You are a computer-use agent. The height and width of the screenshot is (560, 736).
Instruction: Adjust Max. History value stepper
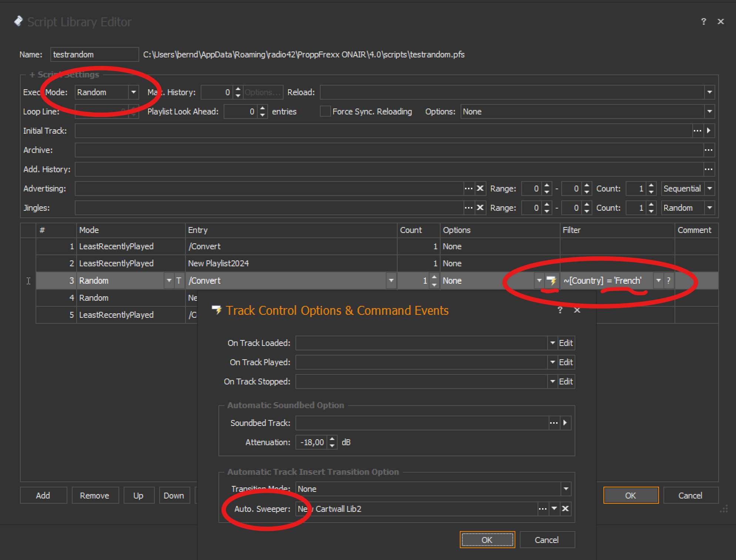[238, 92]
